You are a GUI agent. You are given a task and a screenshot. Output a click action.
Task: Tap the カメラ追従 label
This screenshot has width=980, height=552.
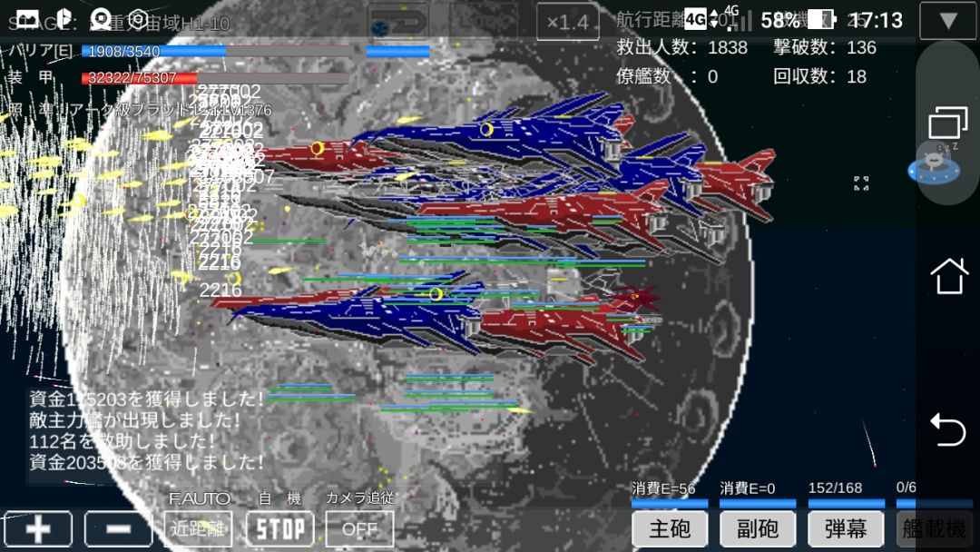[360, 498]
